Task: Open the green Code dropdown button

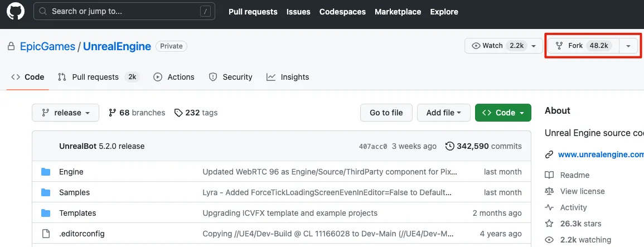Action: tap(503, 113)
